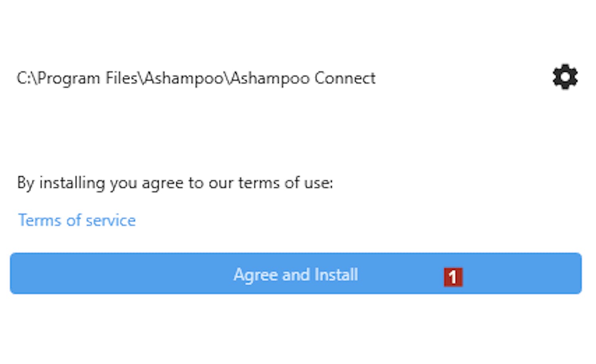
Task: Accept terms and install Ashampoo Connect
Action: pyautogui.click(x=296, y=274)
